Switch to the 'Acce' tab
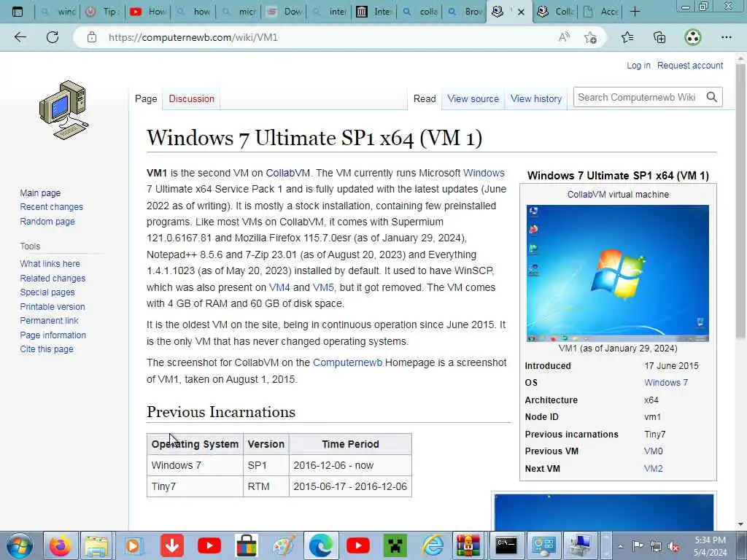This screenshot has height=560, width=747. [x=601, y=12]
